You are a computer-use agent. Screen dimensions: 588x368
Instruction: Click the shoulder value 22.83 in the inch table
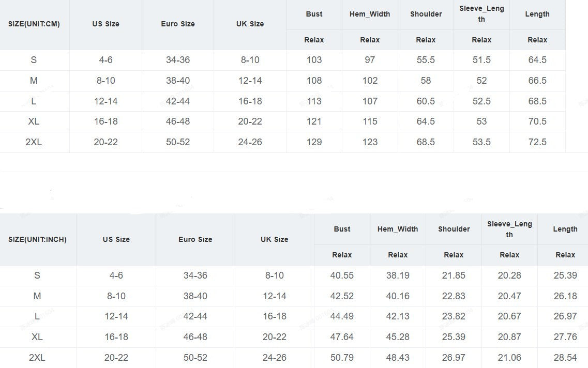454,296
